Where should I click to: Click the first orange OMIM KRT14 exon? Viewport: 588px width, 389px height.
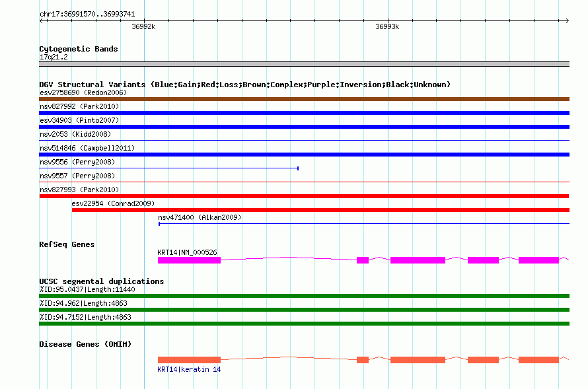189,360
